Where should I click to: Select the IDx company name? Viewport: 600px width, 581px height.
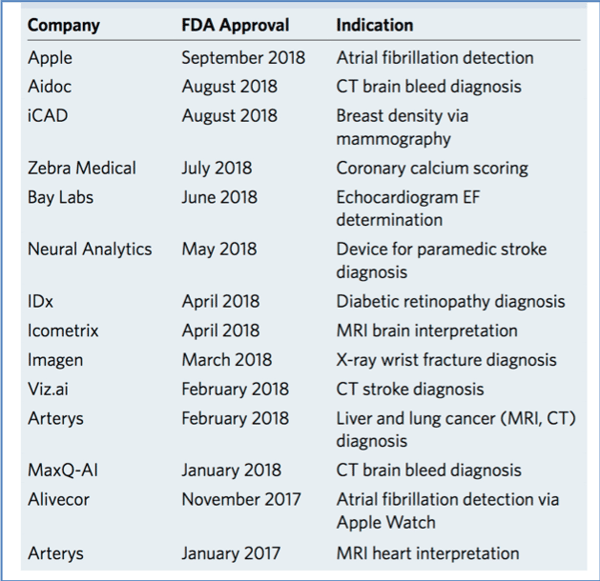click(x=40, y=302)
